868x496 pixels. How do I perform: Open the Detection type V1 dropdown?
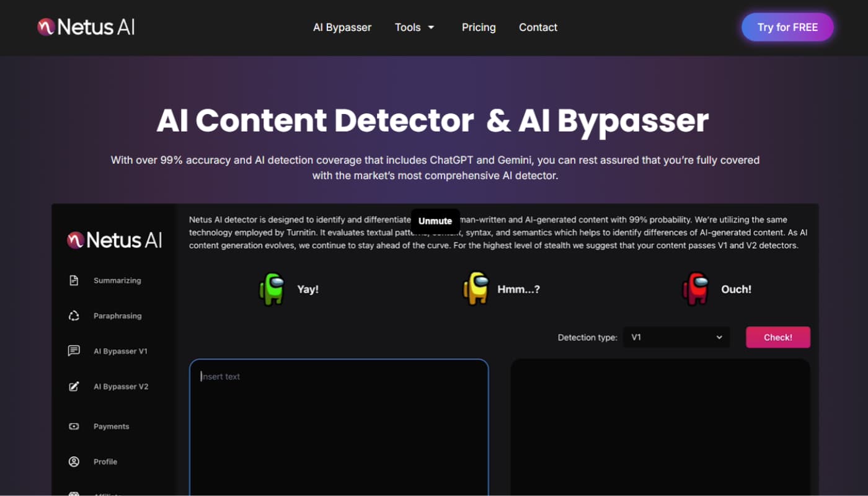[x=676, y=337]
